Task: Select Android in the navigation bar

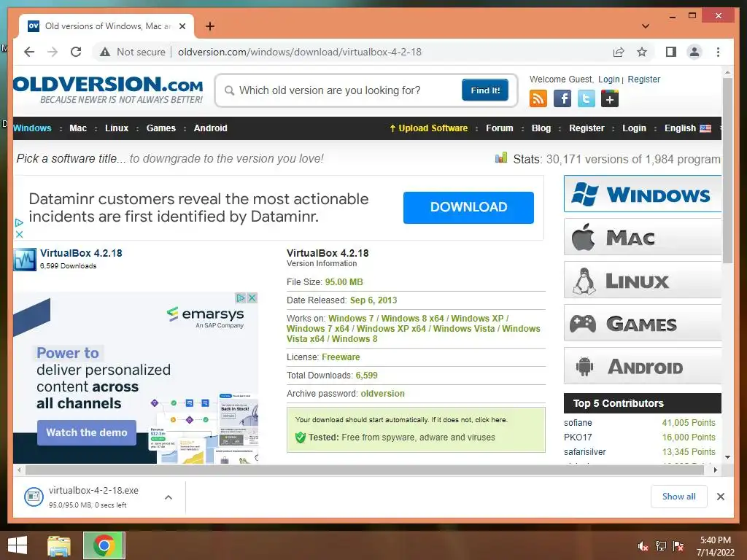Action: point(211,128)
